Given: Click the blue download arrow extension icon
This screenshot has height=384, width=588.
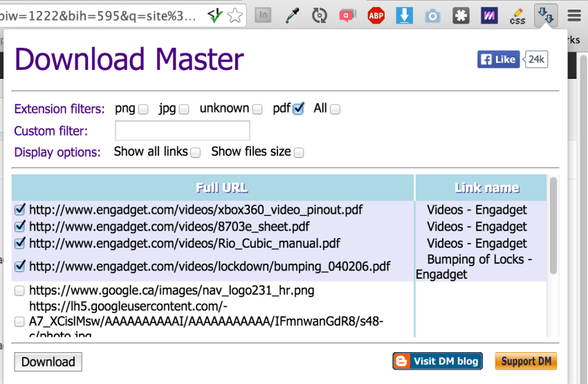Looking at the screenshot, I should (404, 16).
